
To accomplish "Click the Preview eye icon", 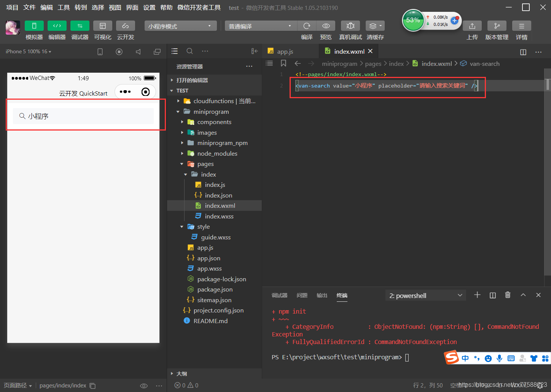I will pyautogui.click(x=326, y=25).
